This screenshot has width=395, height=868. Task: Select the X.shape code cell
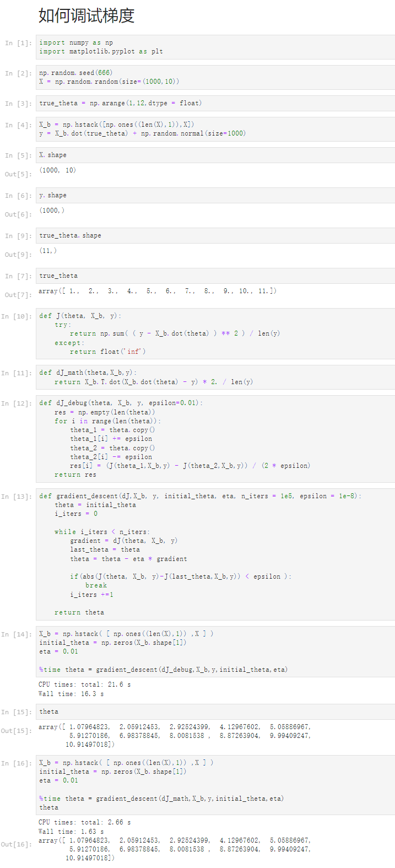(x=215, y=155)
